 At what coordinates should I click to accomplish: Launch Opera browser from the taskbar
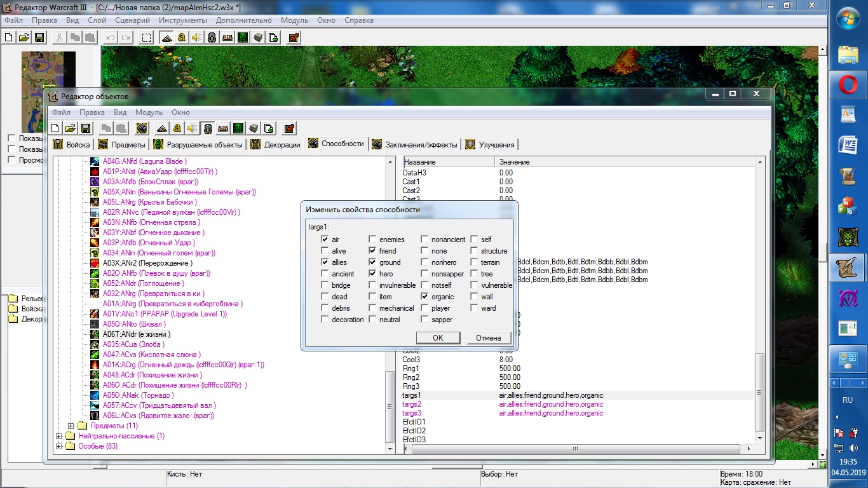tap(848, 85)
